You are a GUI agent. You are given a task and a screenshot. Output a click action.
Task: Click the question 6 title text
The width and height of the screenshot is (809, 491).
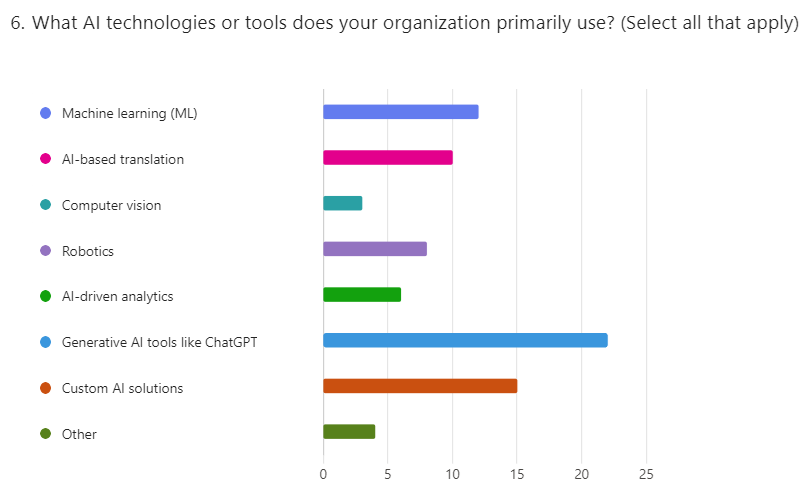point(404,24)
